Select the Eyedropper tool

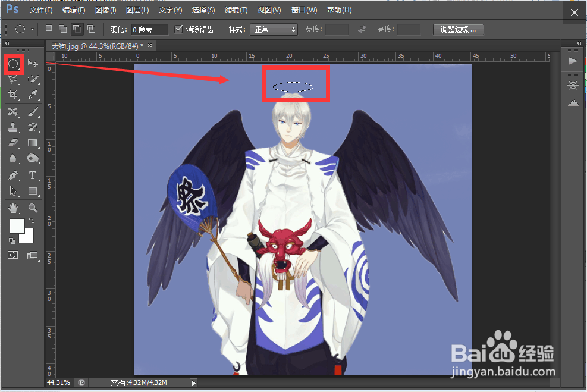tap(33, 95)
